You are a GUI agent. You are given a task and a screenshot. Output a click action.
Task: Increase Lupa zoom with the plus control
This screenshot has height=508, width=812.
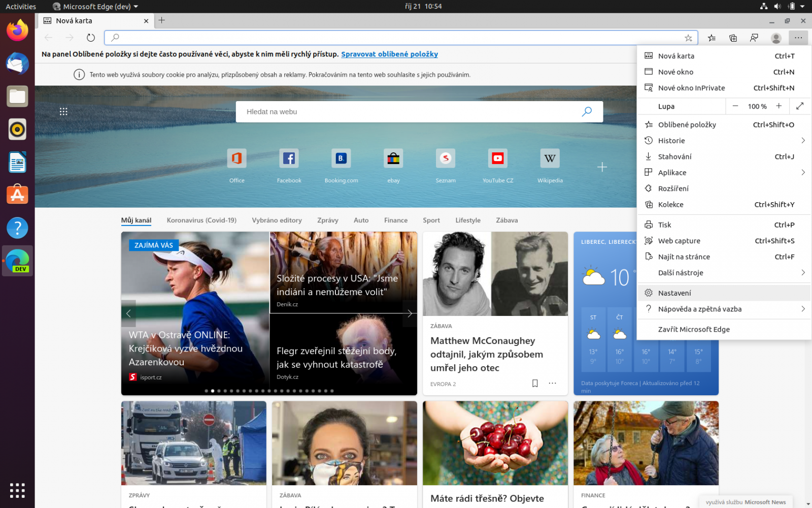(x=779, y=106)
